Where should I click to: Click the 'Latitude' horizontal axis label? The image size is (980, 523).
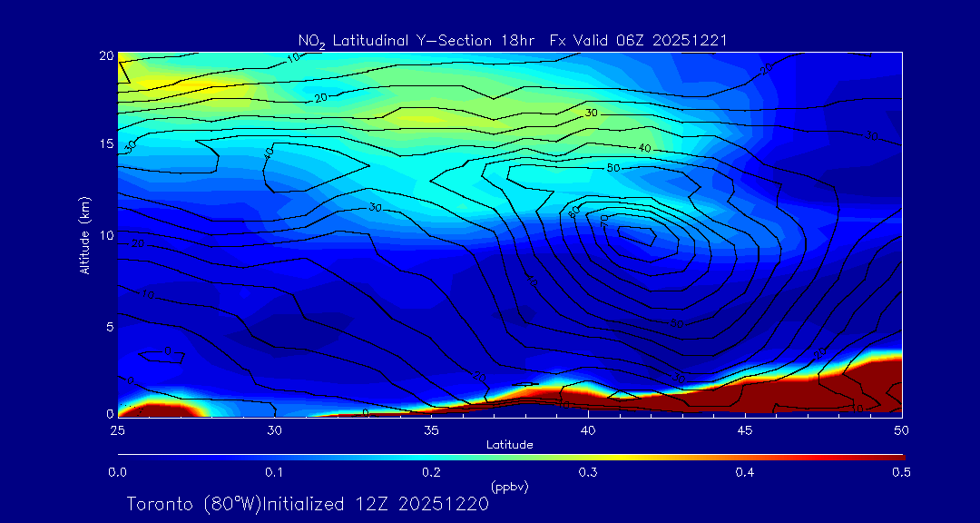tap(509, 445)
